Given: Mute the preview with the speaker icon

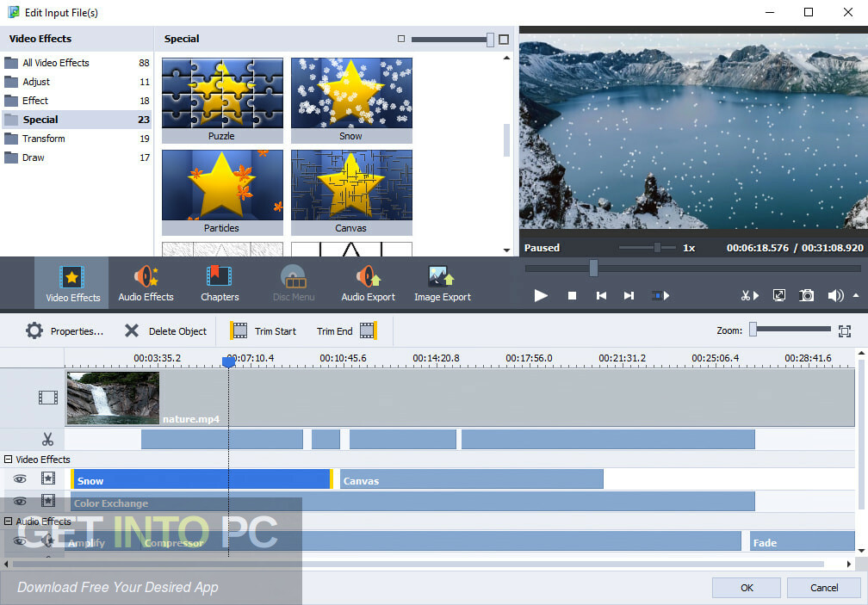Looking at the screenshot, I should 835,296.
